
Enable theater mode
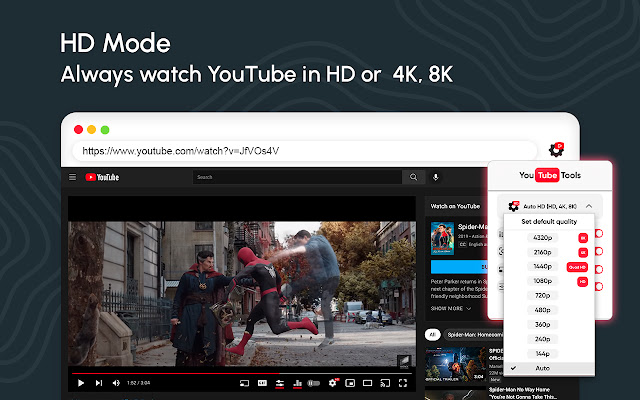point(367,383)
